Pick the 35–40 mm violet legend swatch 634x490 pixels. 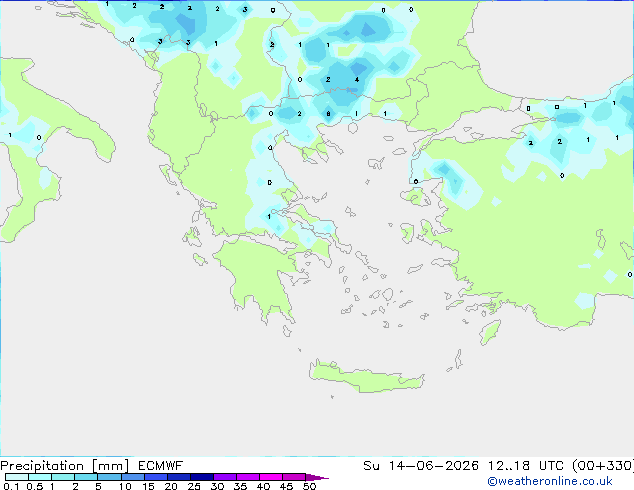click(247, 477)
